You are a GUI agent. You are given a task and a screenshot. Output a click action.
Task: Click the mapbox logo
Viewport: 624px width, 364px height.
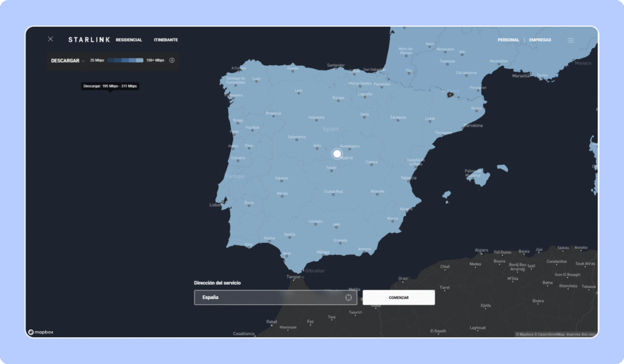[41, 332]
